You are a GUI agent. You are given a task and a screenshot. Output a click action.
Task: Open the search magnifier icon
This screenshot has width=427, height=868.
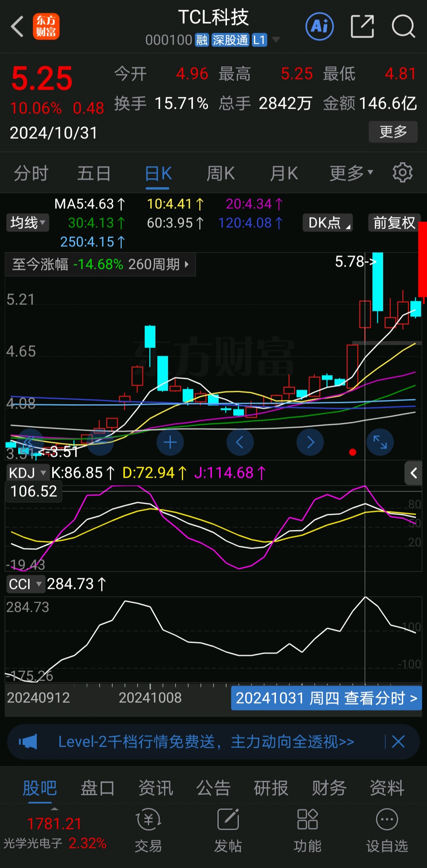pos(403,26)
